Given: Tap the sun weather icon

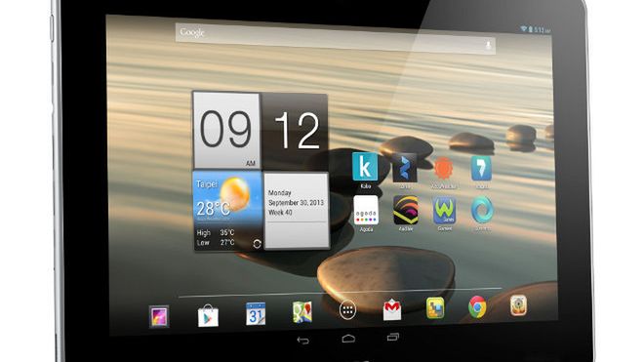Looking at the screenshot, I should point(234,194).
